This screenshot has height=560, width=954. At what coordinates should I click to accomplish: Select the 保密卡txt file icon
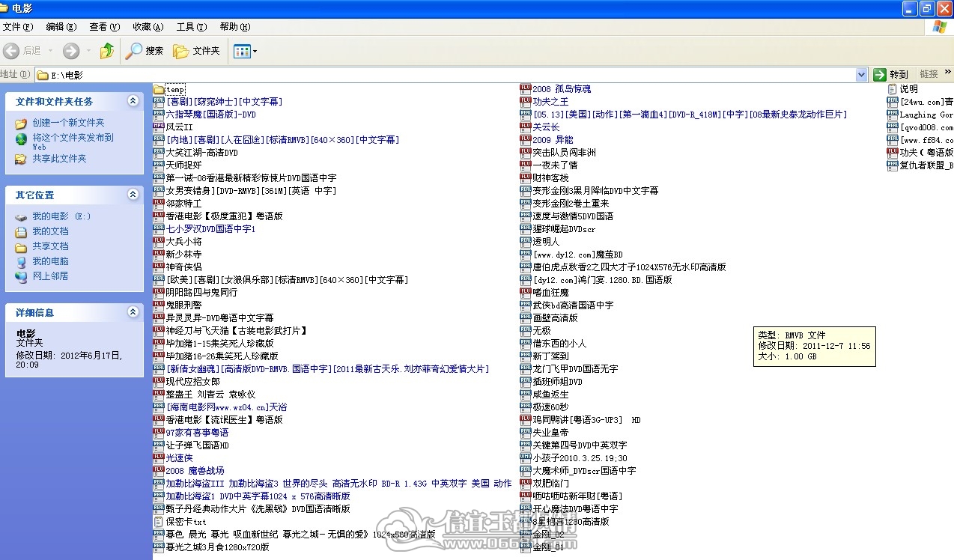tap(159, 522)
